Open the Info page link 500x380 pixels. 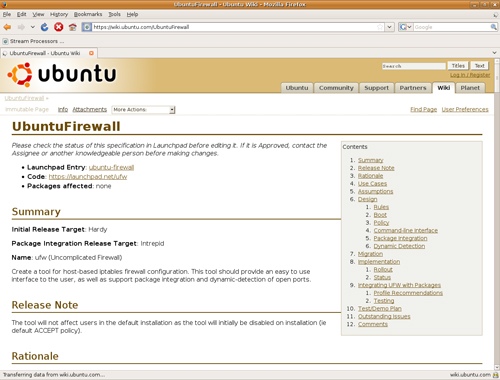pos(63,109)
